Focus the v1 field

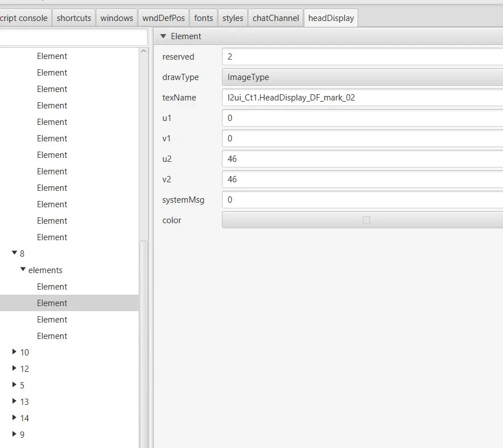click(x=363, y=139)
